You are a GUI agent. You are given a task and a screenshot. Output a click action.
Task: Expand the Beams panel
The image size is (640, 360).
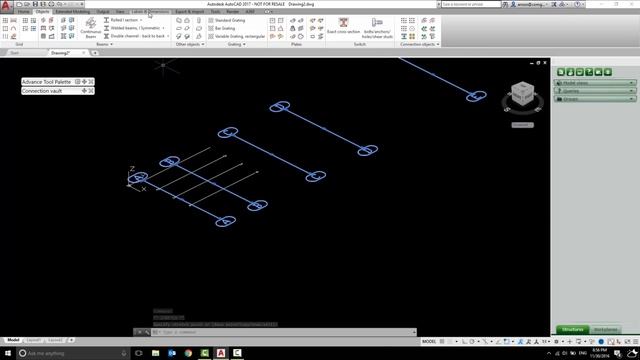pyautogui.click(x=104, y=44)
